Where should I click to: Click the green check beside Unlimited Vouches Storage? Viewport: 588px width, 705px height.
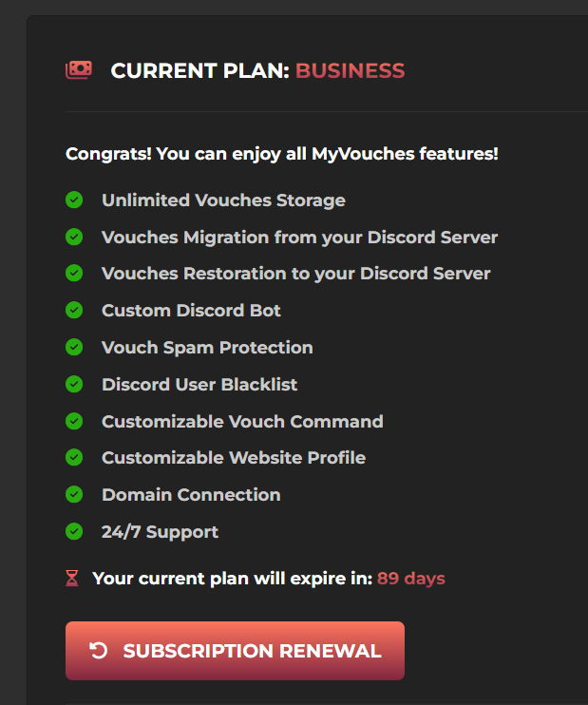(74, 200)
